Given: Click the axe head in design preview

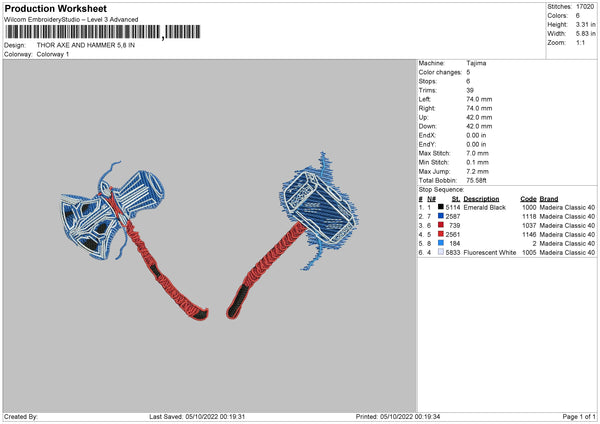Looking at the screenshot, I should [x=92, y=224].
